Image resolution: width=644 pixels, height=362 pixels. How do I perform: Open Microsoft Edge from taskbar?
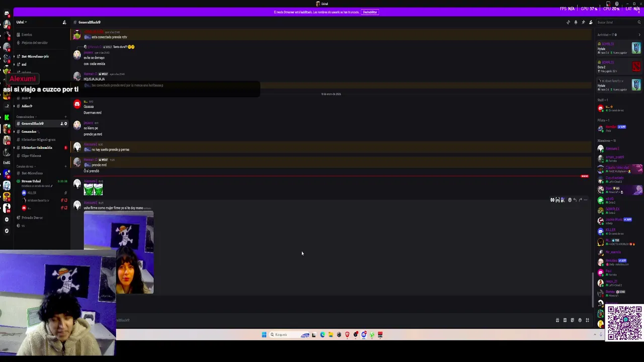tap(323, 335)
